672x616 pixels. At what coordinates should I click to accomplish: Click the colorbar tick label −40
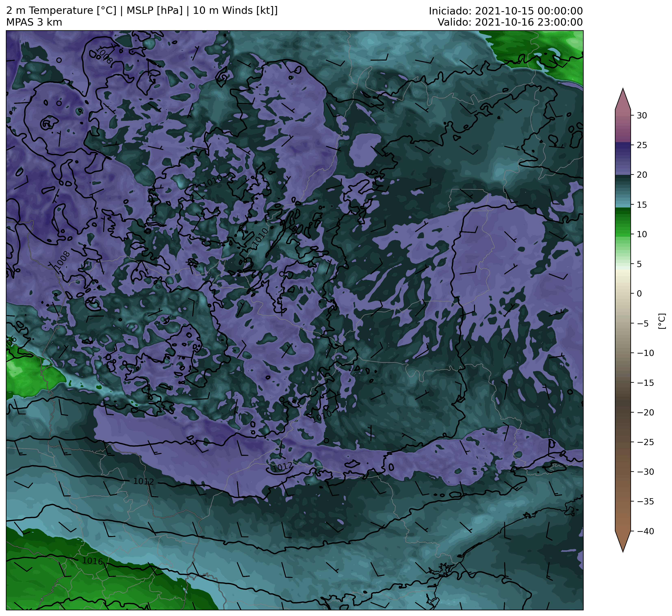pos(645,531)
